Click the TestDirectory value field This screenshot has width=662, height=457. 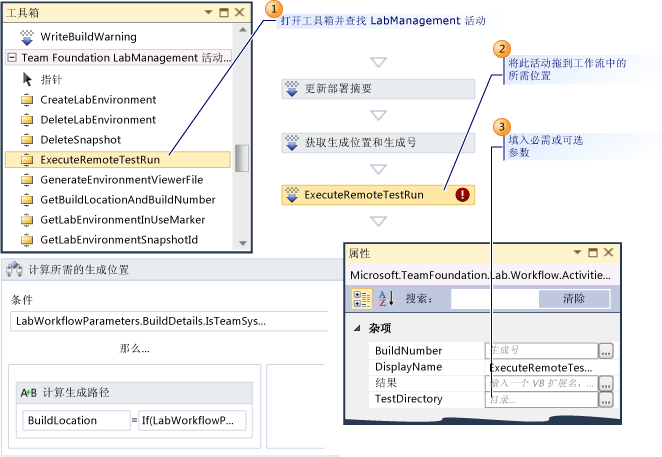541,400
